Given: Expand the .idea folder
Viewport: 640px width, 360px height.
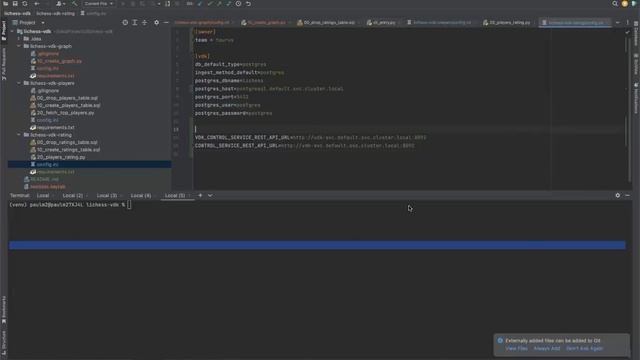Looking at the screenshot, I should [19, 39].
